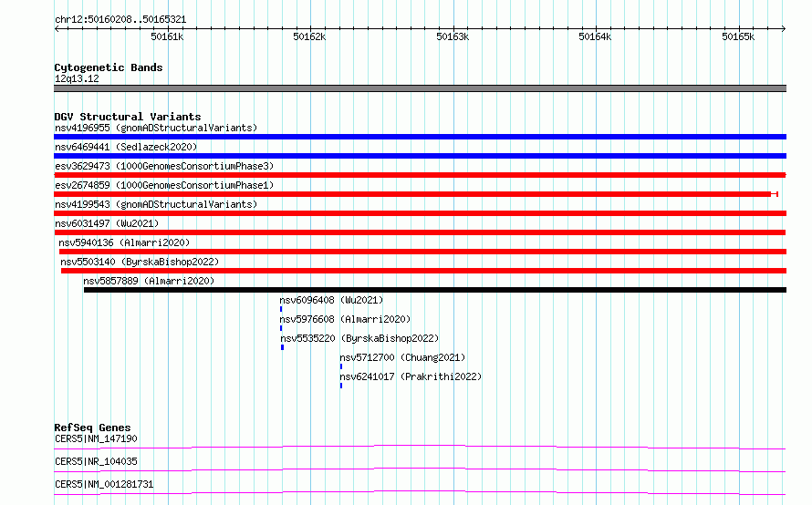
Task: Select CERS5|NM_147190 transcript label
Action: coord(96,438)
